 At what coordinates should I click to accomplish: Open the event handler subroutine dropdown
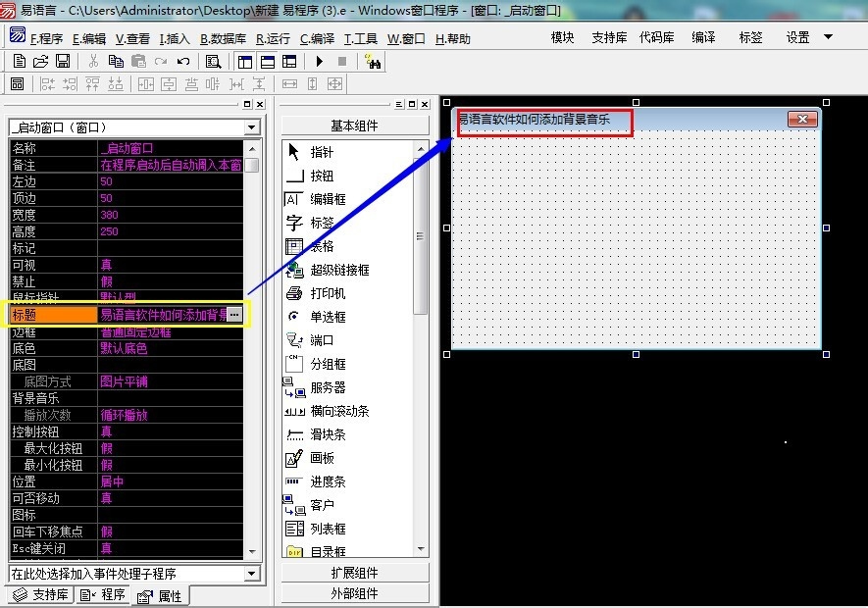coord(252,574)
